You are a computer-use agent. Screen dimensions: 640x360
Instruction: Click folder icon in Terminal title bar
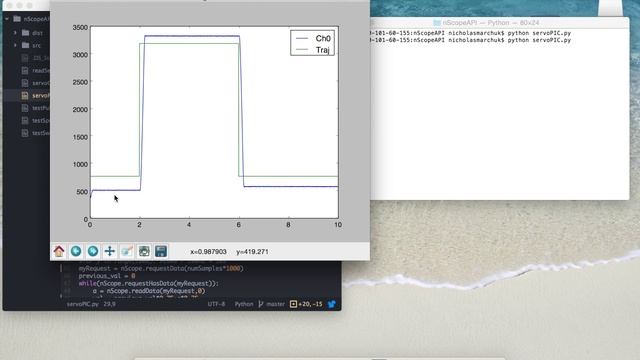click(x=437, y=23)
